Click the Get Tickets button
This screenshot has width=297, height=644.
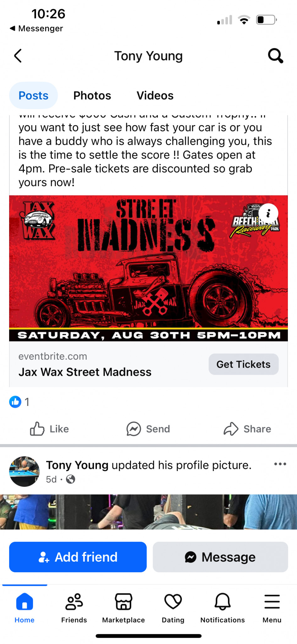(244, 364)
